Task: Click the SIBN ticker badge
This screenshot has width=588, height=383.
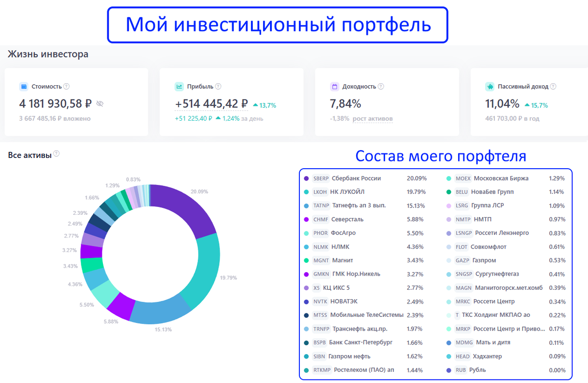Action: [319, 357]
